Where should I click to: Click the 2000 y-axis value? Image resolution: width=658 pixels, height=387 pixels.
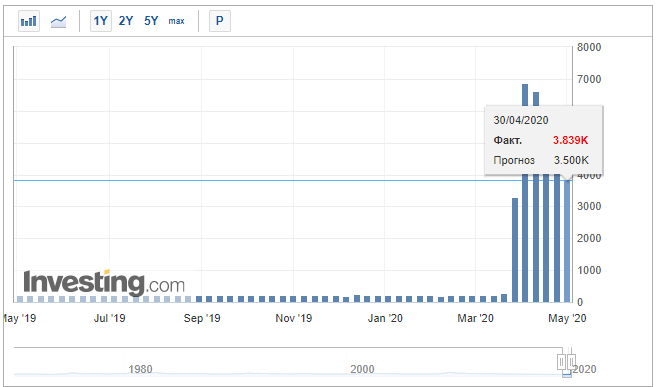(589, 238)
